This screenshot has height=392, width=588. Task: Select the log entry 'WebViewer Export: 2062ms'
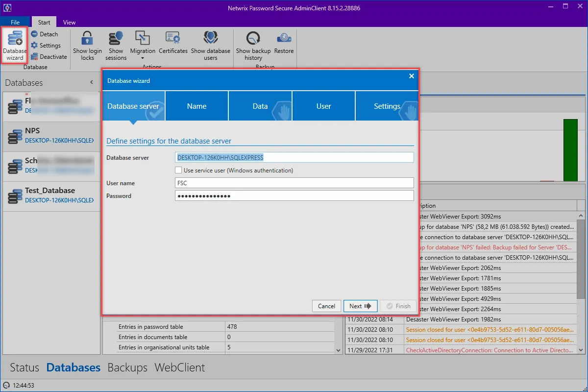point(497,268)
